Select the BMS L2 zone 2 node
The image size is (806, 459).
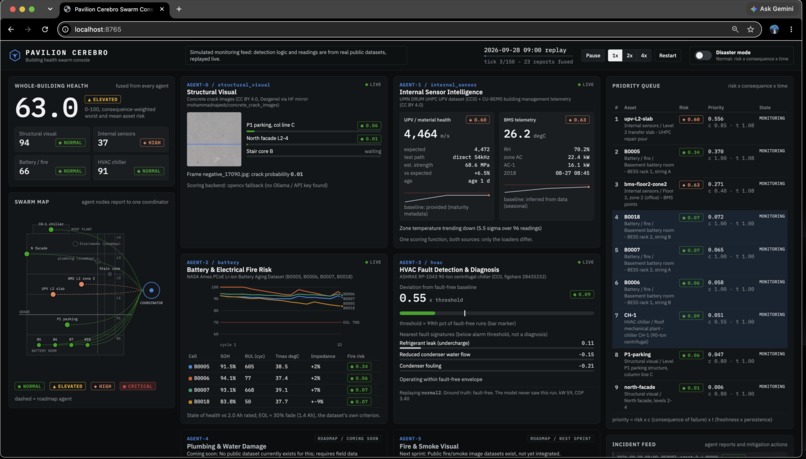tap(81, 284)
